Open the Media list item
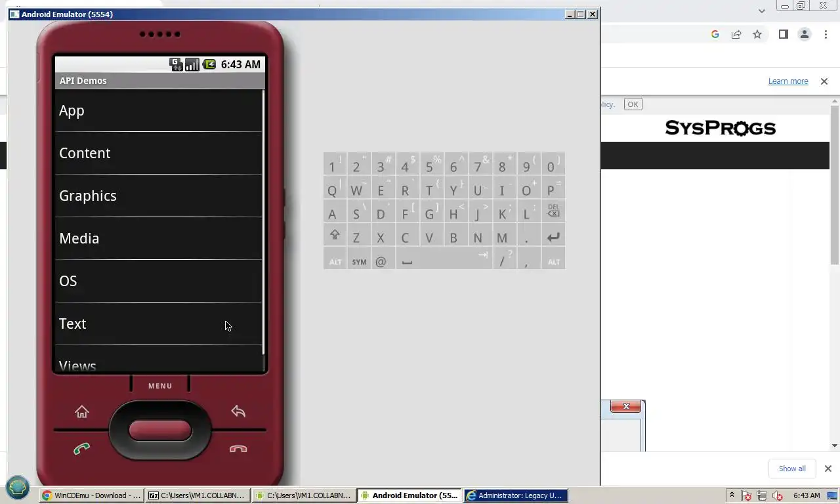 coord(158,238)
